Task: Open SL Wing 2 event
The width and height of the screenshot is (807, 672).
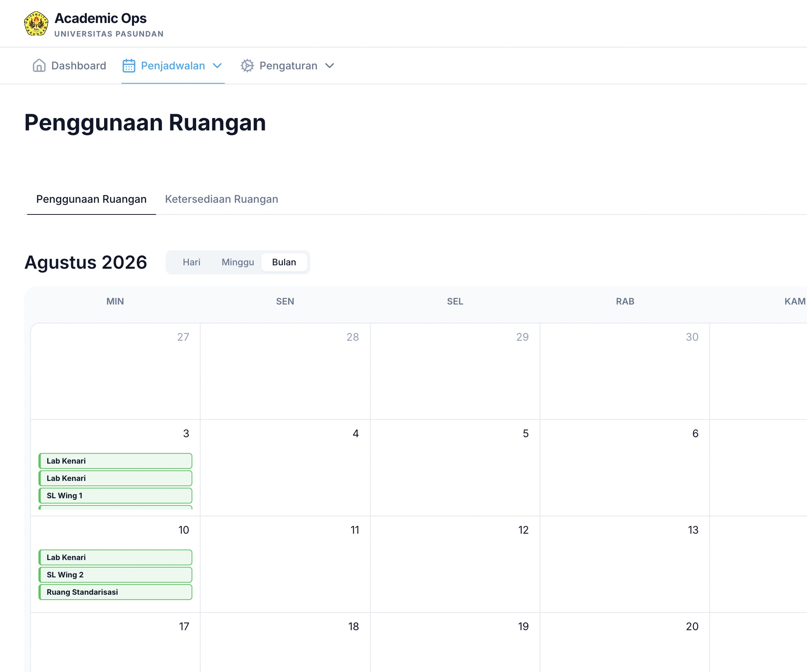Action: tap(115, 574)
